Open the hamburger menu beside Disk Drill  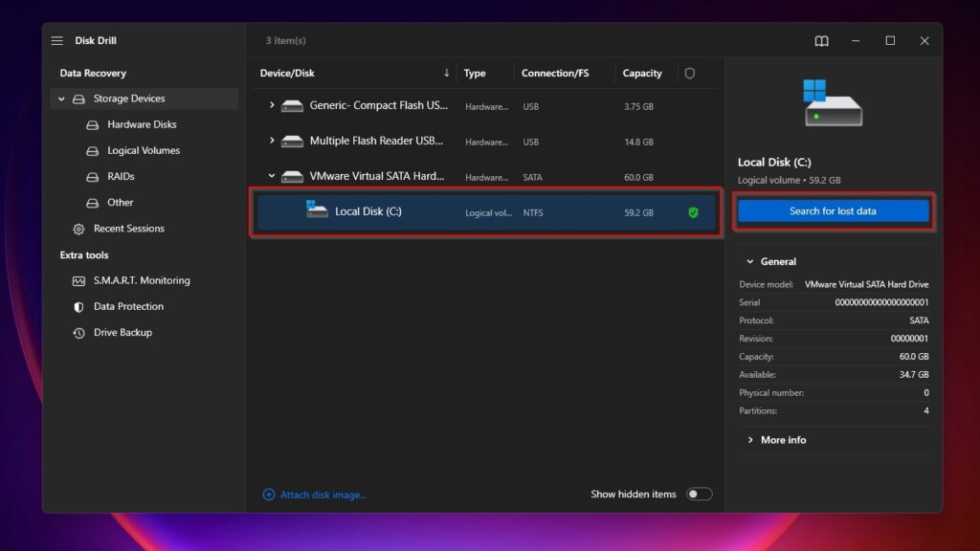pos(56,40)
